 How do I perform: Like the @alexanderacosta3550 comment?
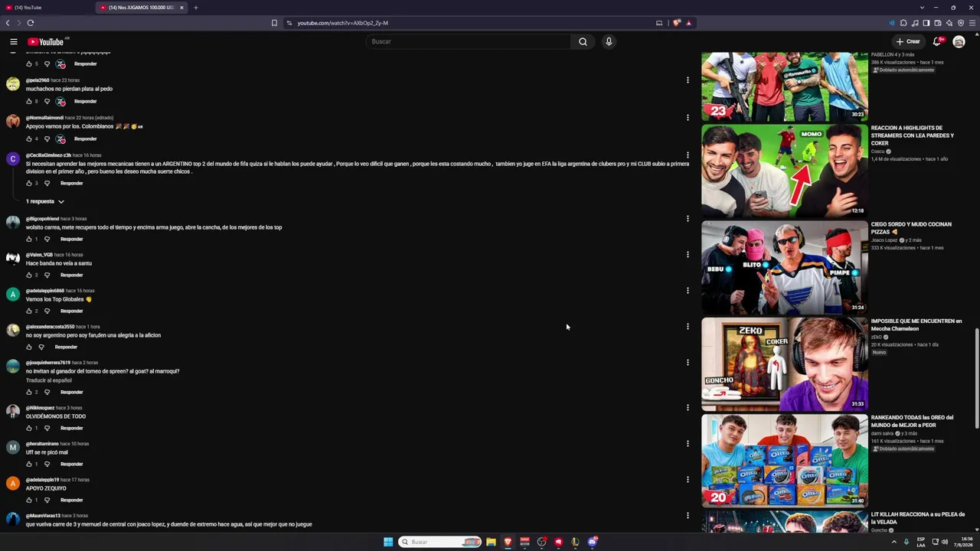(x=29, y=347)
